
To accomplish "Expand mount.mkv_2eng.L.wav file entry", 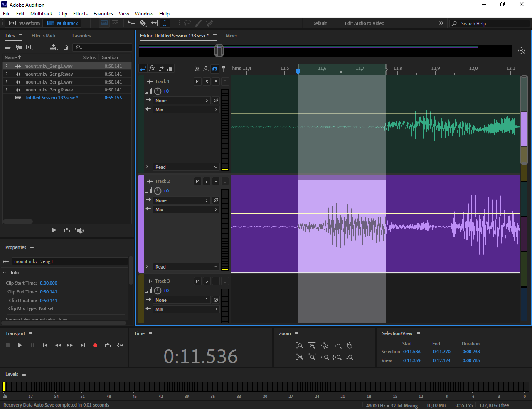I will (6, 66).
